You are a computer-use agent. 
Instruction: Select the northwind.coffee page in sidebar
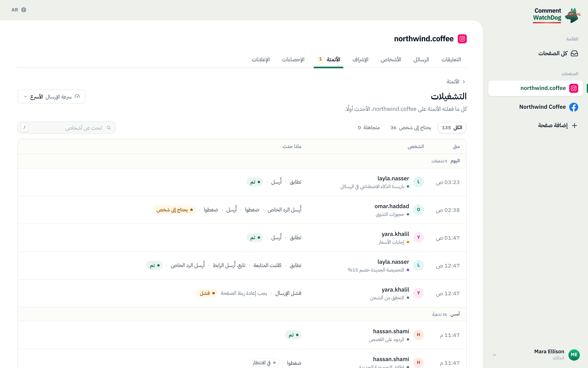[x=536, y=88]
